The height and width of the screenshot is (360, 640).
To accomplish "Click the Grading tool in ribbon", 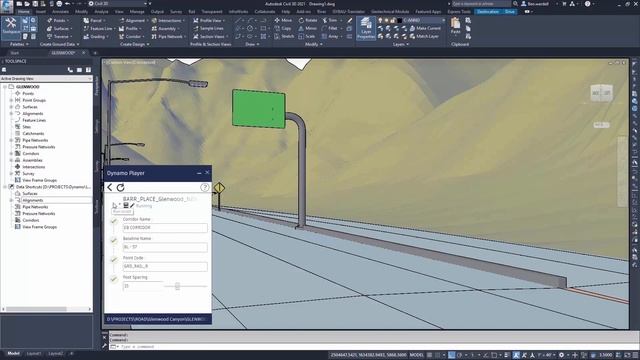I will tap(96, 36).
